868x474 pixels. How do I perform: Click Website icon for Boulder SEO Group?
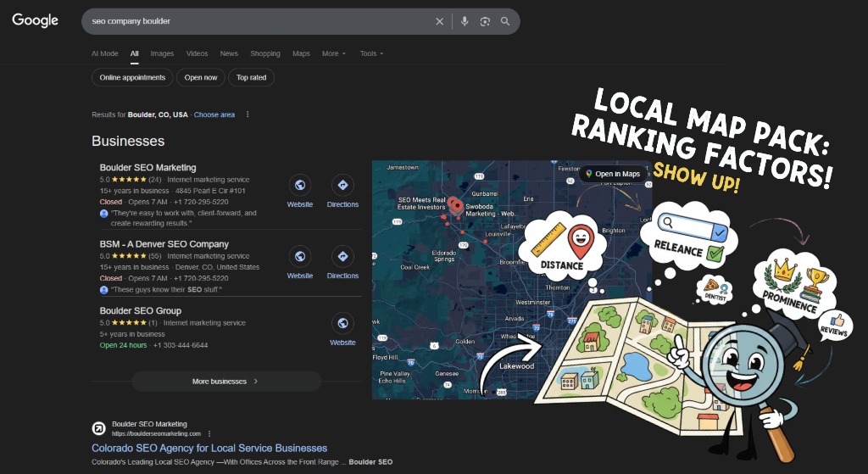[x=342, y=323]
